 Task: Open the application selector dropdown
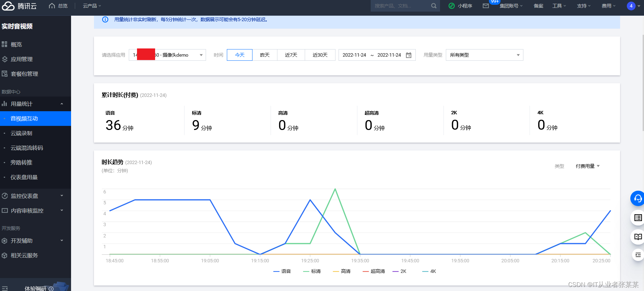point(167,55)
